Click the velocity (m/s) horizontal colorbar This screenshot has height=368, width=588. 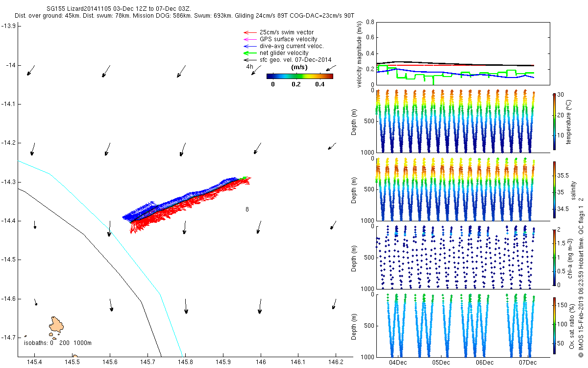(x=299, y=76)
